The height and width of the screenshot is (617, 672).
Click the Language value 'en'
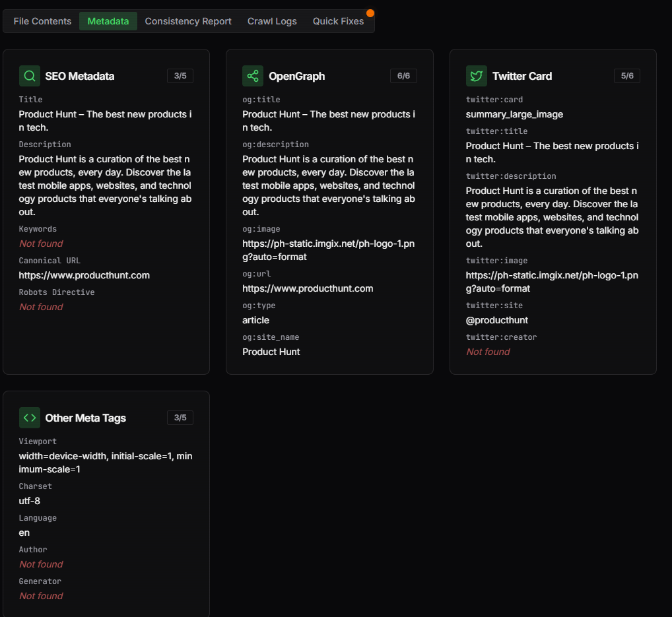pos(24,533)
